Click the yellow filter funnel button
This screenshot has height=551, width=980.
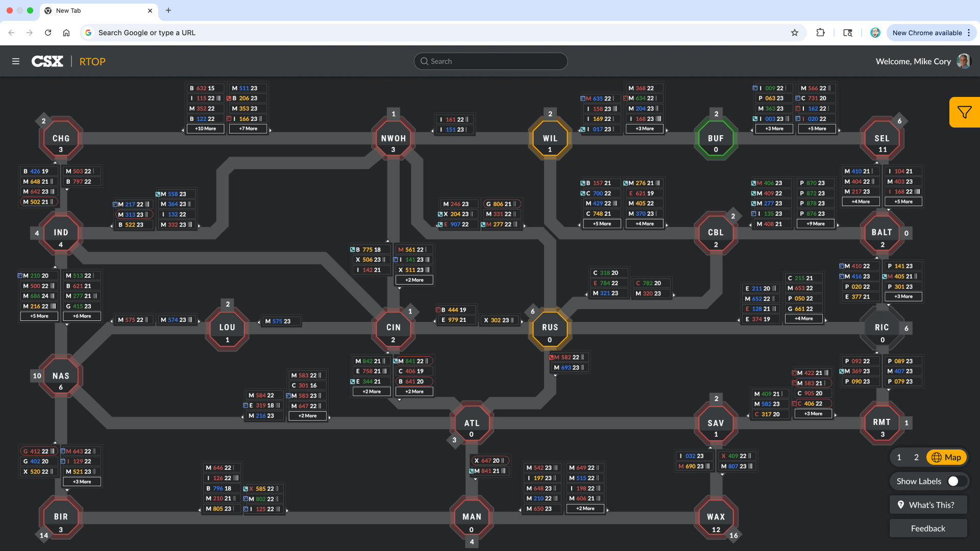[x=964, y=112]
